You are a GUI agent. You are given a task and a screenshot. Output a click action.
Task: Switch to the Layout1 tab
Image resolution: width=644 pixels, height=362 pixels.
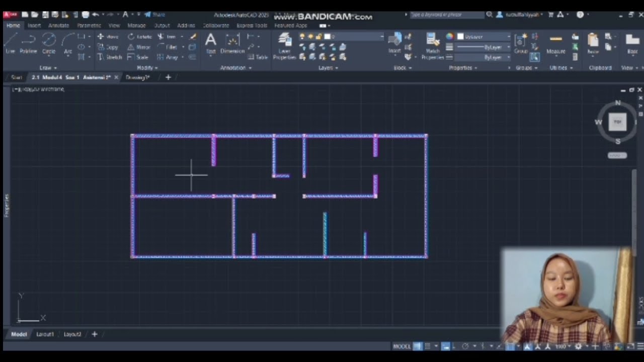pyautogui.click(x=45, y=334)
